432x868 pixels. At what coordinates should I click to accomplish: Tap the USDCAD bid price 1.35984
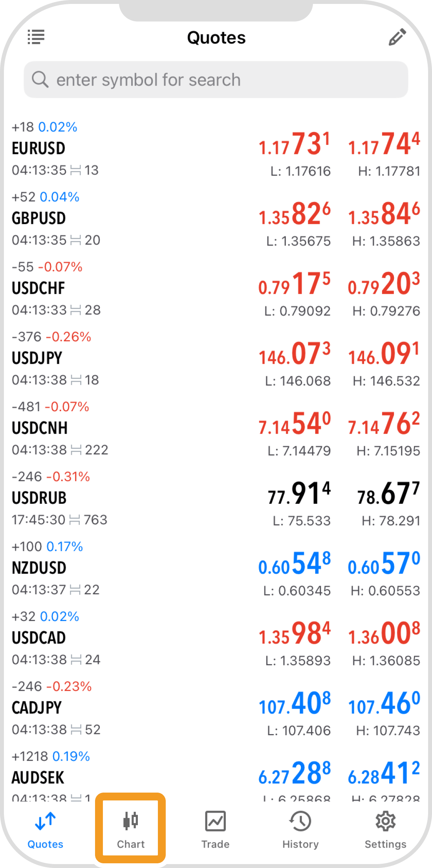[x=295, y=634]
